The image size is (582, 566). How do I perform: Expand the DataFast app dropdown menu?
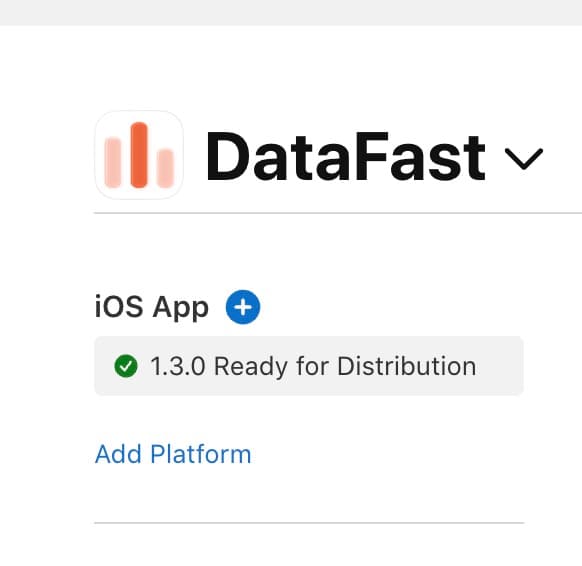point(524,158)
